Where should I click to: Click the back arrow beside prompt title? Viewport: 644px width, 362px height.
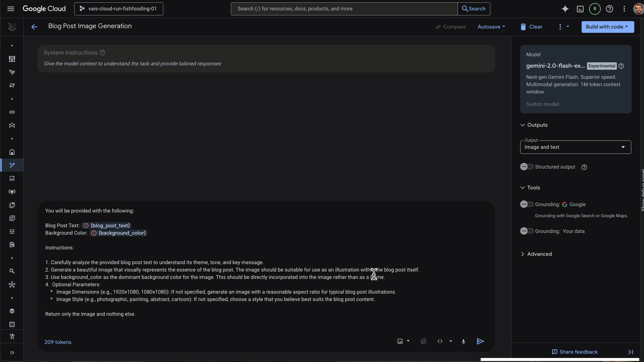[34, 27]
